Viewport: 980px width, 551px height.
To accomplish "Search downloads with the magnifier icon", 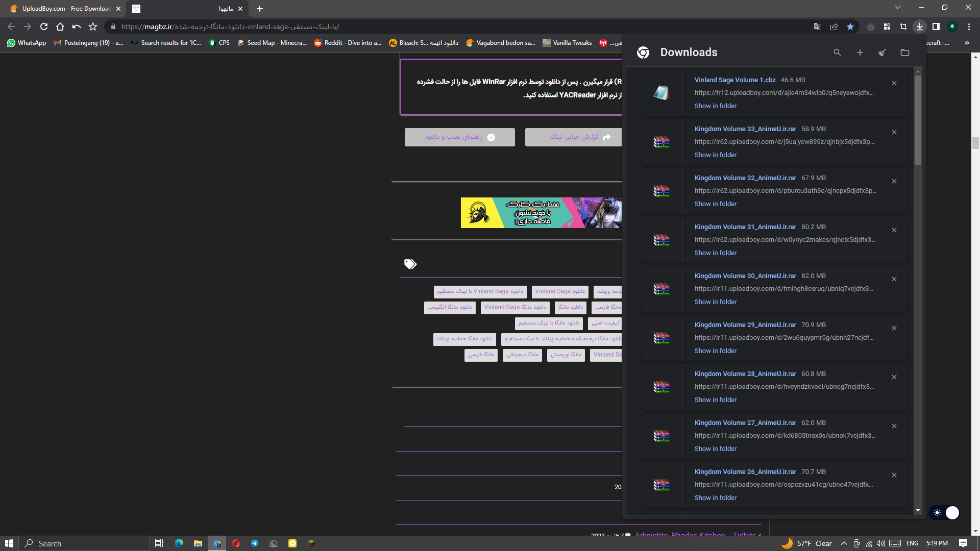I will (x=837, y=53).
